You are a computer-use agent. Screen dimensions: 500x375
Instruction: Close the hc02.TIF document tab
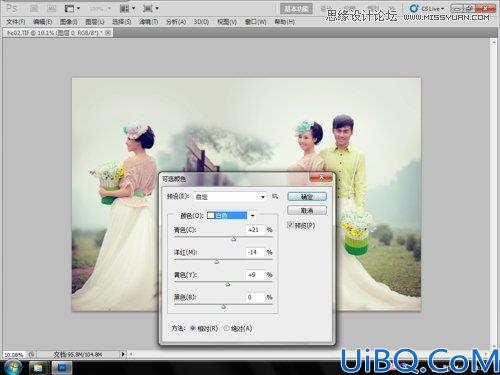(108, 33)
